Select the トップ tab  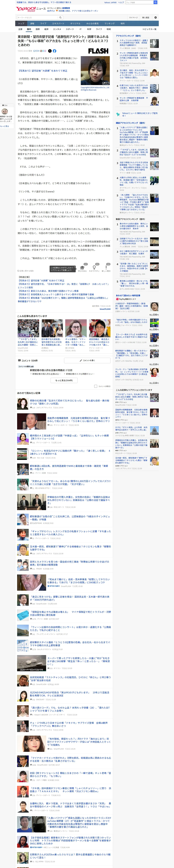tap(21, 24)
